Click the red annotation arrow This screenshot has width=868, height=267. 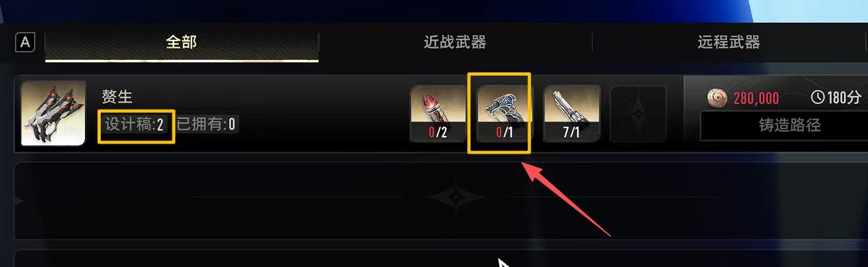click(566, 200)
